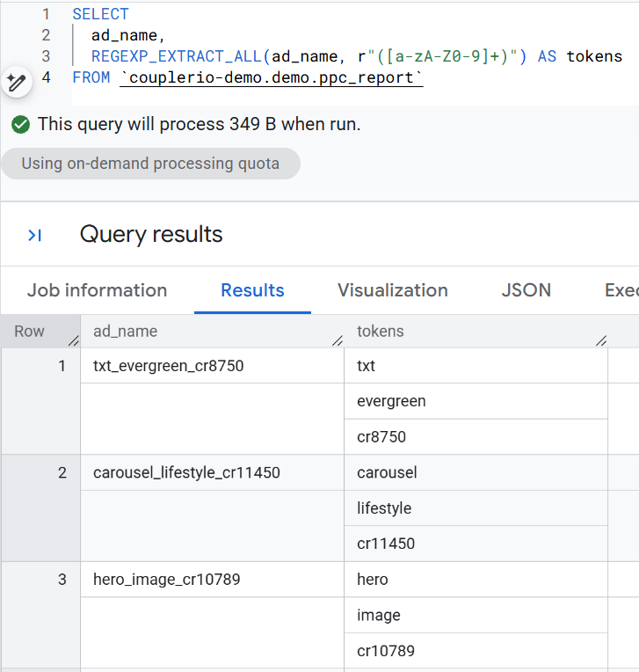Click the ad_name column resize handle

pos(338,340)
